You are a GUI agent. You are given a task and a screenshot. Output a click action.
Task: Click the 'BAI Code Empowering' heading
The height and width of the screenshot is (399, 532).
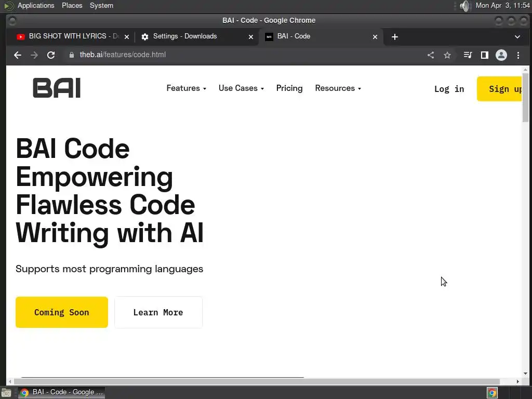(x=110, y=191)
